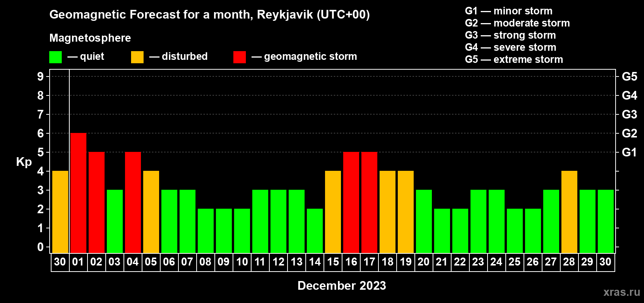Select the red bar for December 16

click(351, 202)
